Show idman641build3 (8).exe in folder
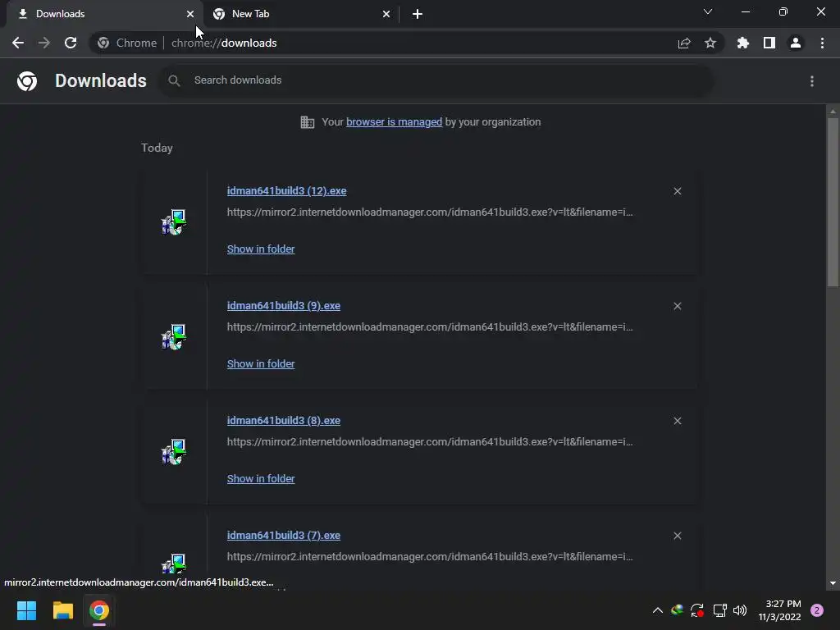The height and width of the screenshot is (630, 840). tap(261, 479)
